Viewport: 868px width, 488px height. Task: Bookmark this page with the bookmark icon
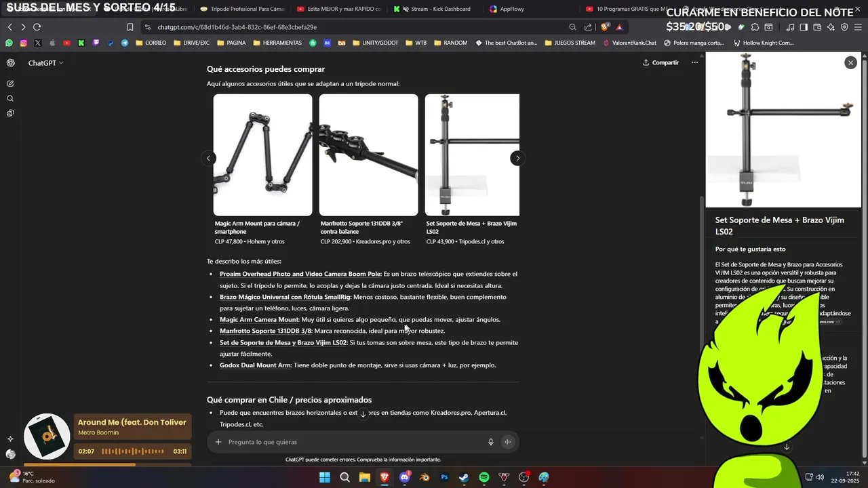point(130,27)
